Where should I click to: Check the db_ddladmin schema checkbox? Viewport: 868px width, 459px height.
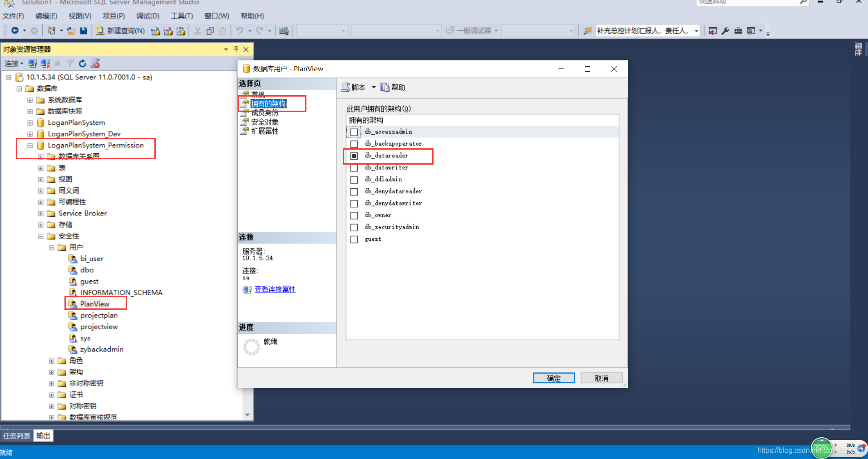[354, 180]
